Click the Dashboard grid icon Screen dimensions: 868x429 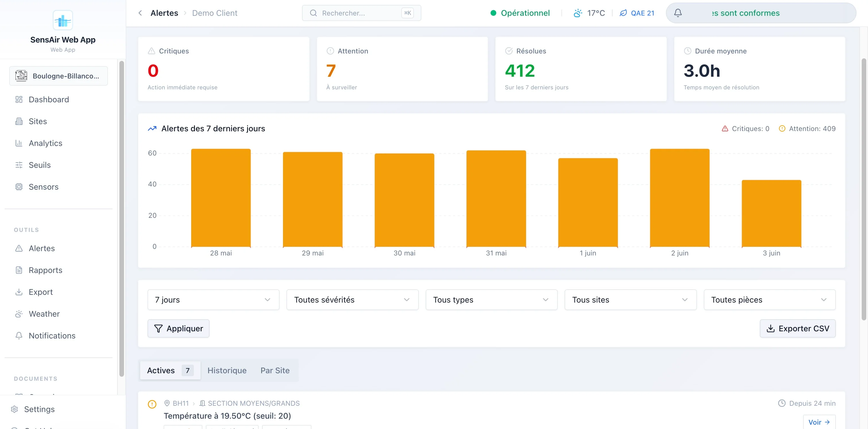(19, 99)
